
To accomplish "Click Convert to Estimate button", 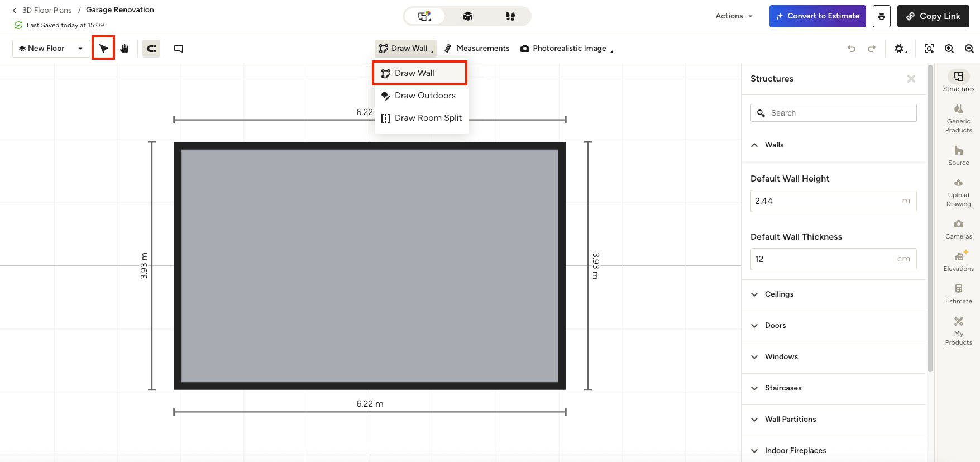I will [x=818, y=16].
